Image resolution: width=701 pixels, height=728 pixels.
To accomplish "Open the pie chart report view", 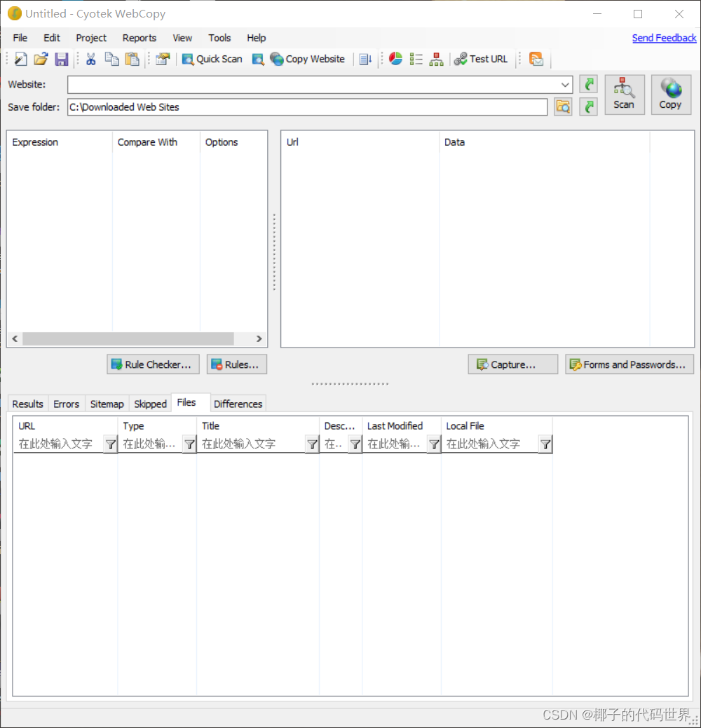I will tap(395, 59).
